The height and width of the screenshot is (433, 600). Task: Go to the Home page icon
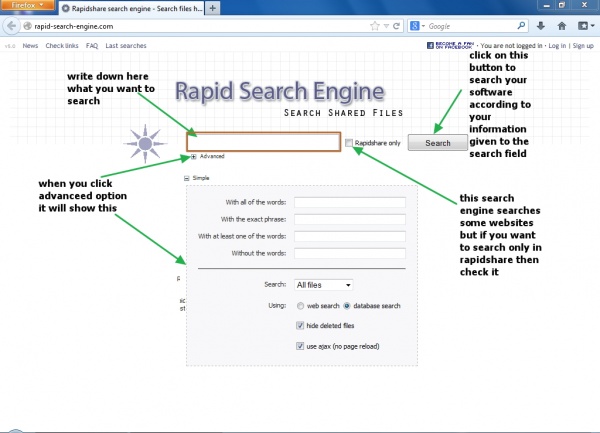pos(562,26)
